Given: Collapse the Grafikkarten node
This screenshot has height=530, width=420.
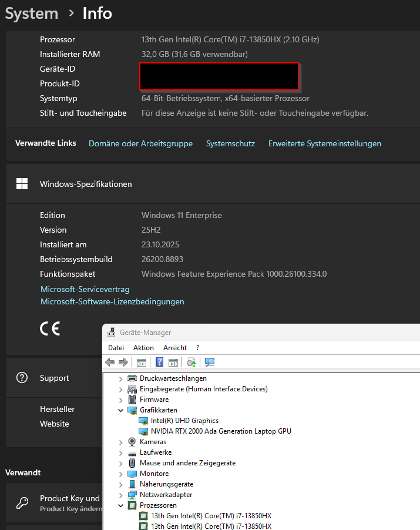Looking at the screenshot, I should [x=120, y=410].
